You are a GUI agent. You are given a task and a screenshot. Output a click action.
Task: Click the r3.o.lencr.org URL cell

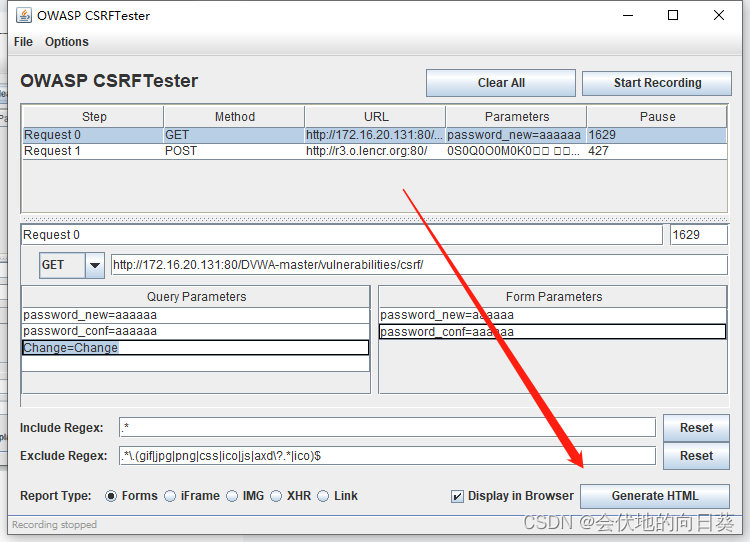pos(375,151)
